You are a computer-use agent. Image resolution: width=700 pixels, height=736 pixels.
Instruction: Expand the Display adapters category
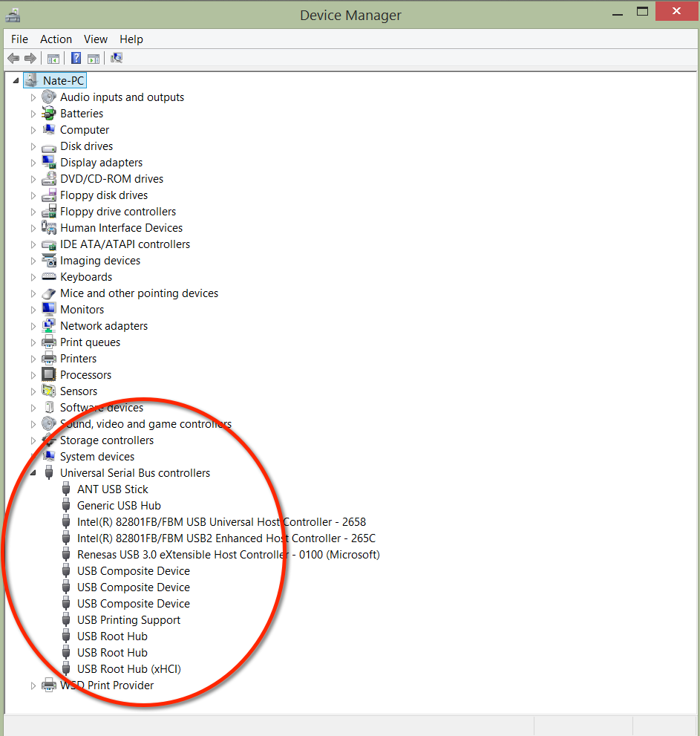[x=33, y=163]
